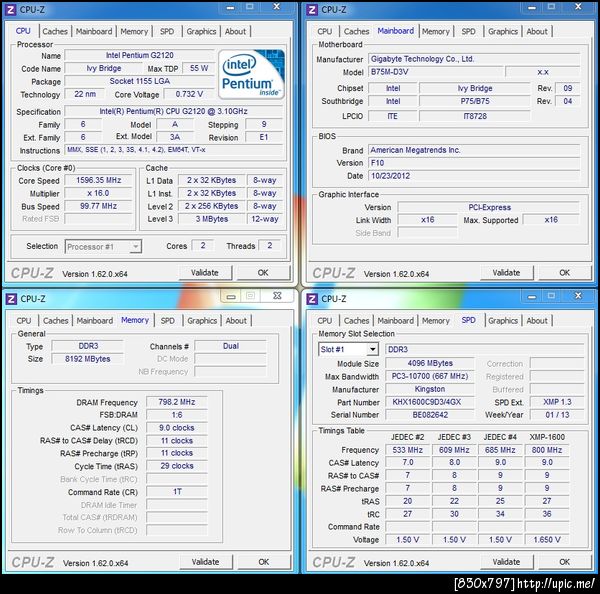Click Graphic Interface version PCI-Express
The height and width of the screenshot is (594, 600).
pyautogui.click(x=489, y=207)
